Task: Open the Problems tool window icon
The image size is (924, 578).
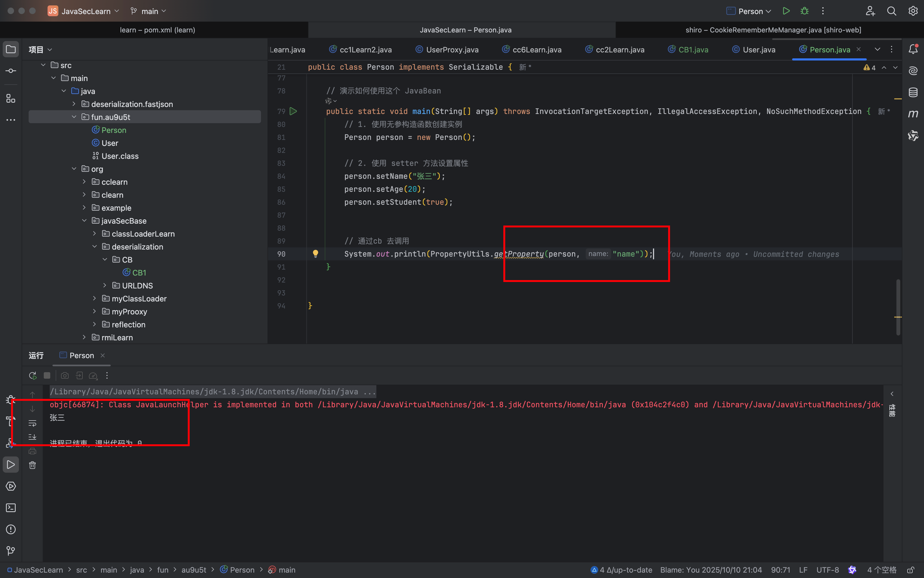Action: pyautogui.click(x=11, y=529)
